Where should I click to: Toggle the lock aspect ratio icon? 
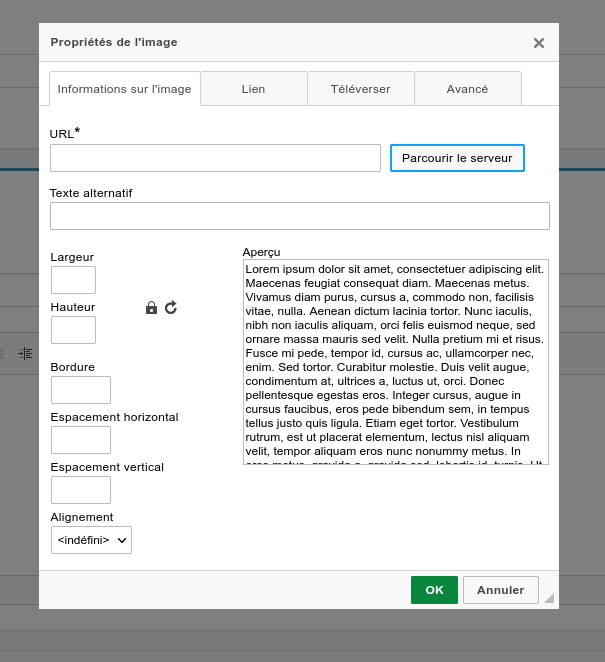tap(151, 308)
